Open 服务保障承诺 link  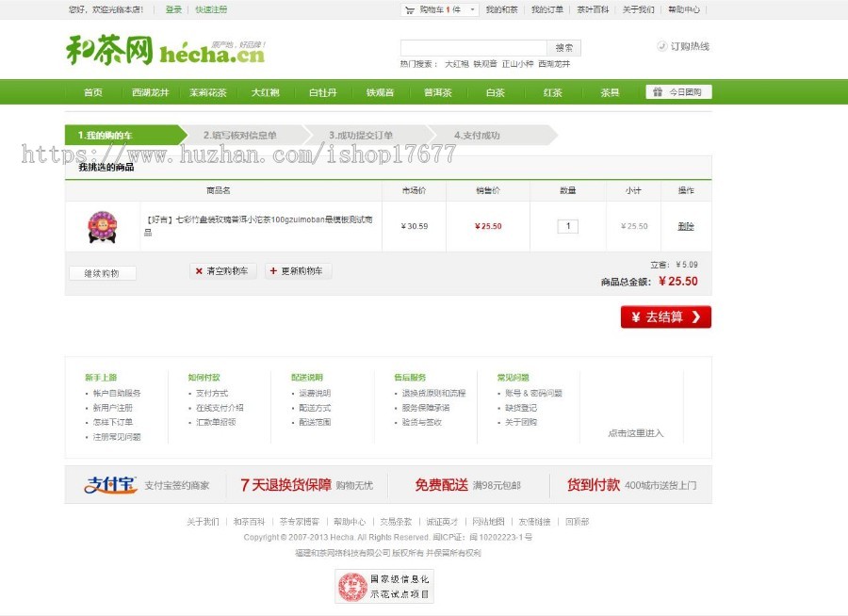(426, 408)
